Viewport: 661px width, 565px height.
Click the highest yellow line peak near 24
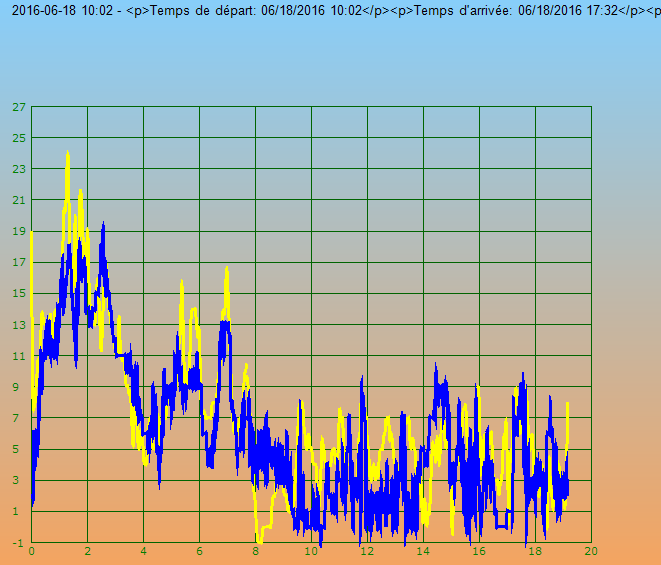(x=68, y=153)
